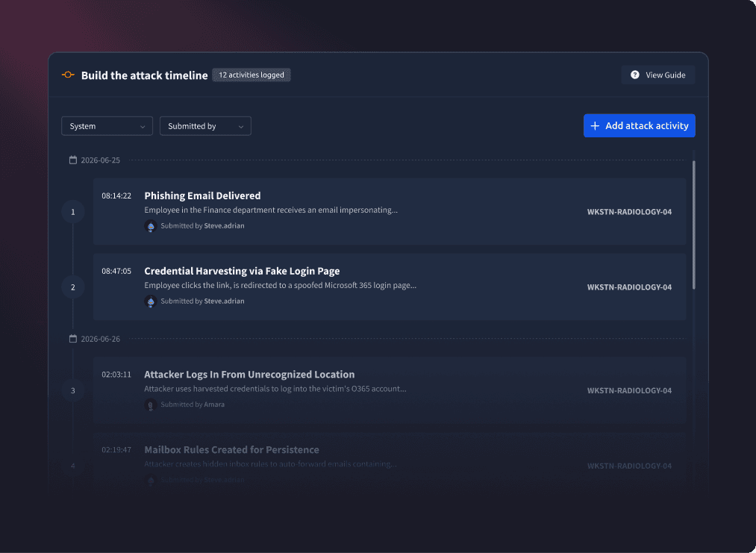
Task: Click the orange timeline icon beside the title
Action: [68, 75]
